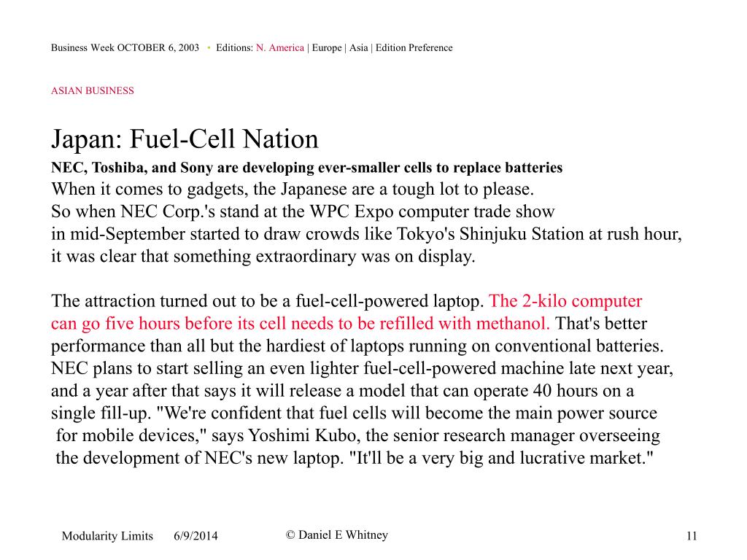Click the line starting 'performance than all but'
747x560 pixels.
357,346
